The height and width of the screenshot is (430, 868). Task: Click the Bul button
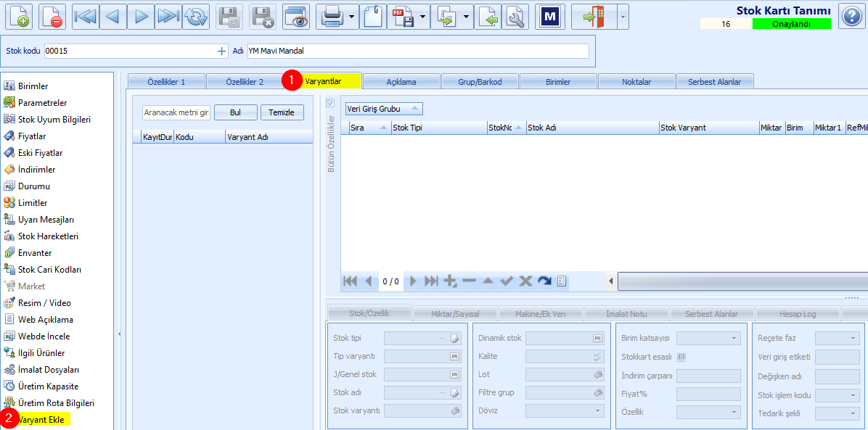pos(236,112)
